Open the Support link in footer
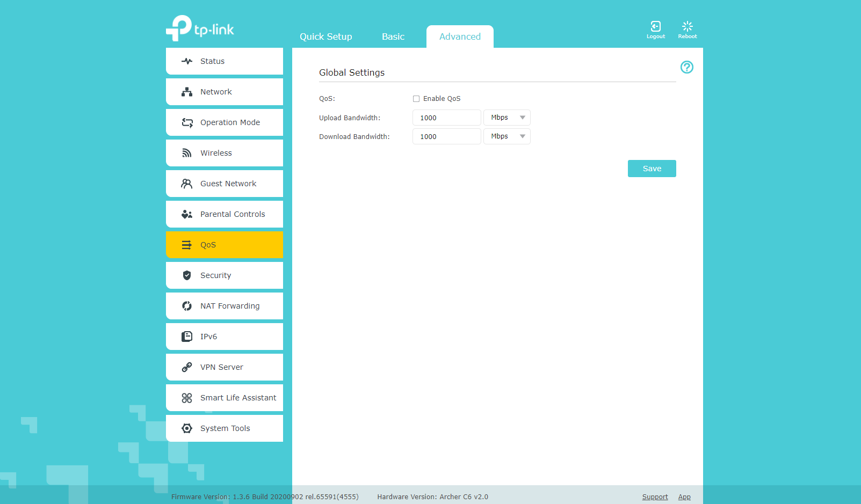Screen dimensions: 861x504 coord(655,497)
